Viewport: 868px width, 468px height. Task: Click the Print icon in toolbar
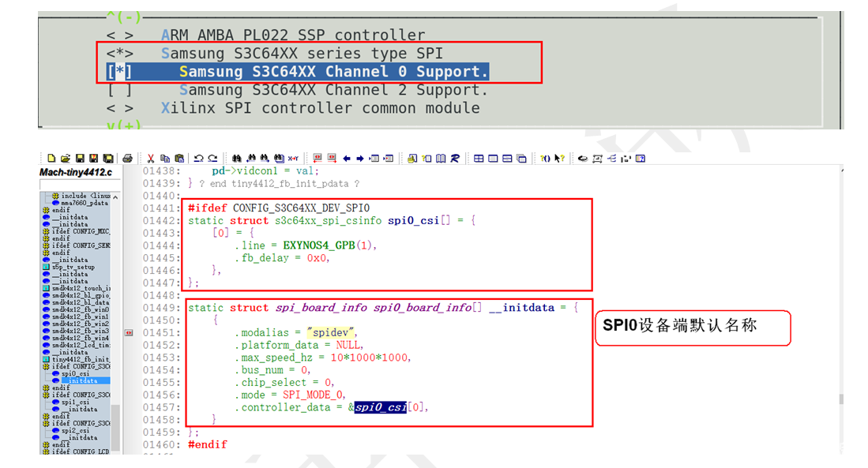click(127, 158)
